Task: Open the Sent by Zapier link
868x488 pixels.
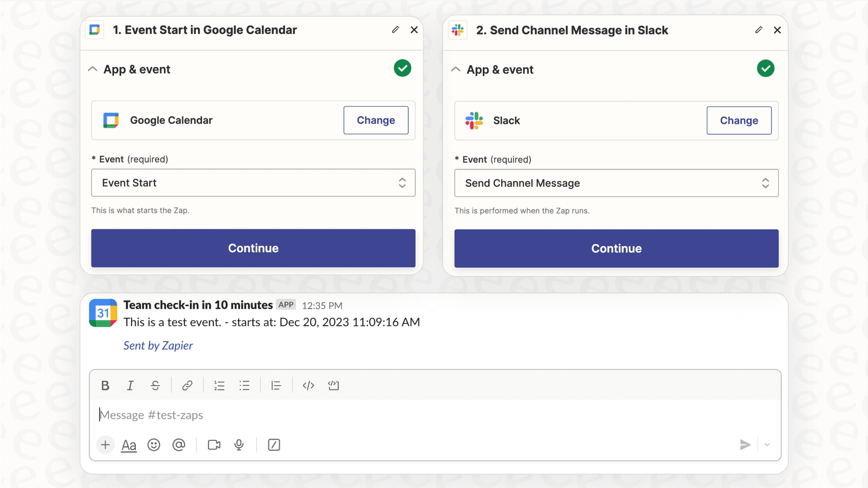Action: [158, 345]
